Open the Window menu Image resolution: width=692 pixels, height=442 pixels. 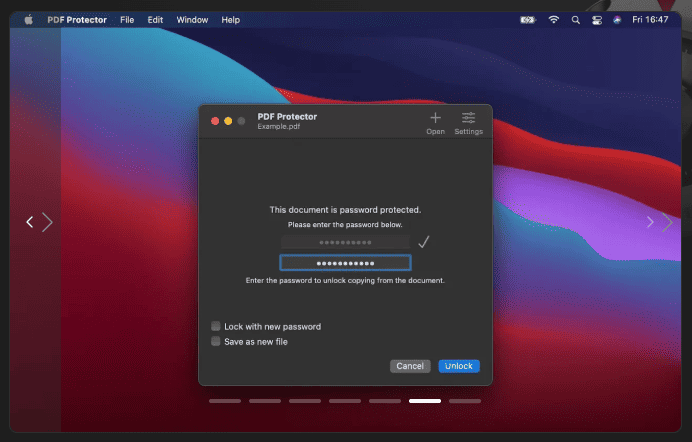tap(192, 20)
